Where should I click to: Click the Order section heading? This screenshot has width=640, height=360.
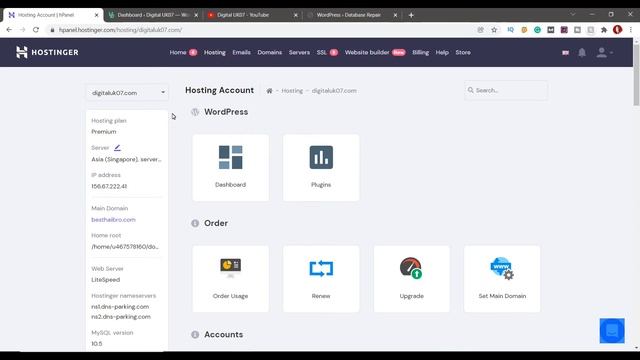[x=216, y=223]
